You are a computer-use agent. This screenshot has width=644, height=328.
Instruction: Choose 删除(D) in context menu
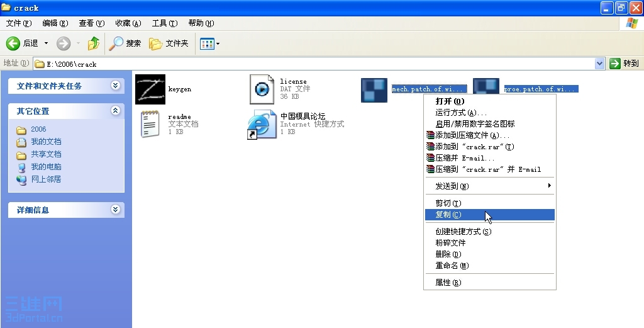coord(489,254)
